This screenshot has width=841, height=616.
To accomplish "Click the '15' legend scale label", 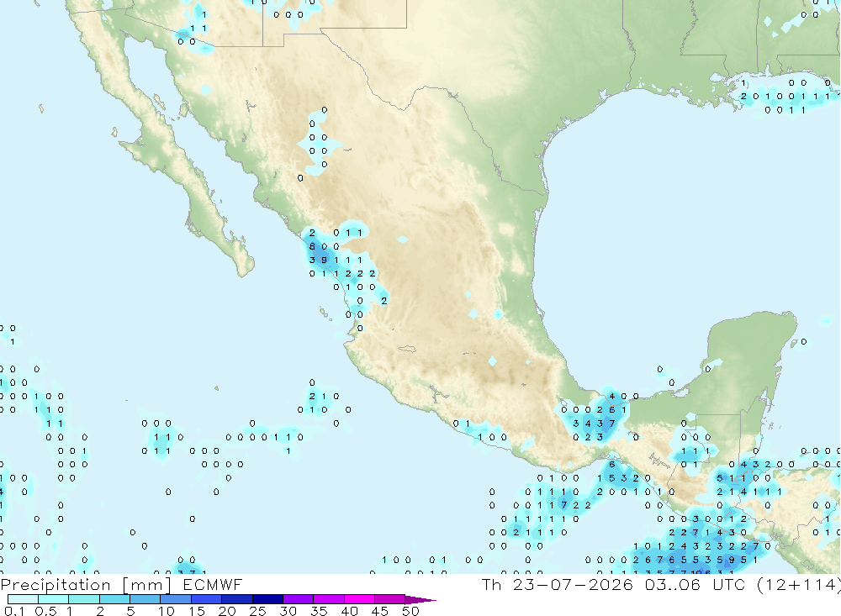I will [197, 611].
